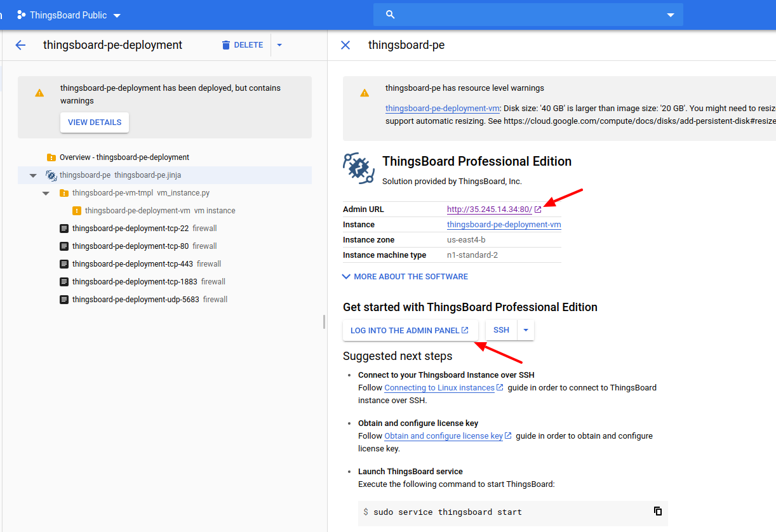The height and width of the screenshot is (532, 776).
Task: Click resource warning triangle in right panel
Action: pyautogui.click(x=365, y=93)
